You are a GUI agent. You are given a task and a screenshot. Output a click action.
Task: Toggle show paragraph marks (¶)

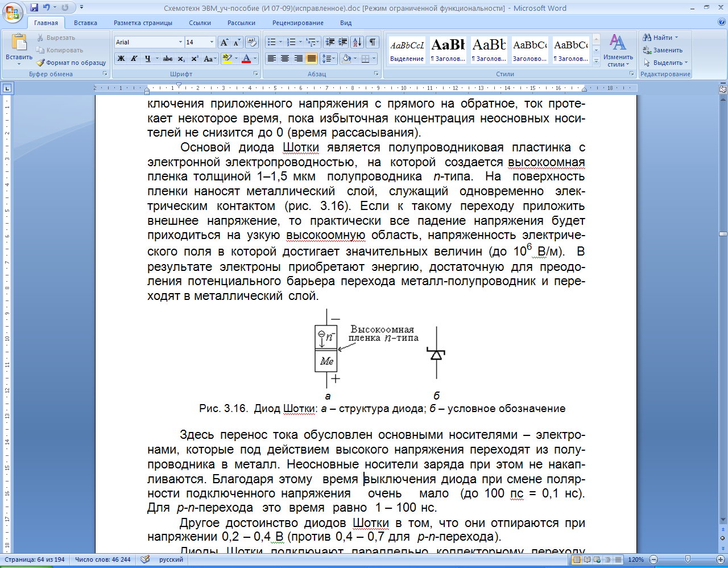[x=372, y=42]
